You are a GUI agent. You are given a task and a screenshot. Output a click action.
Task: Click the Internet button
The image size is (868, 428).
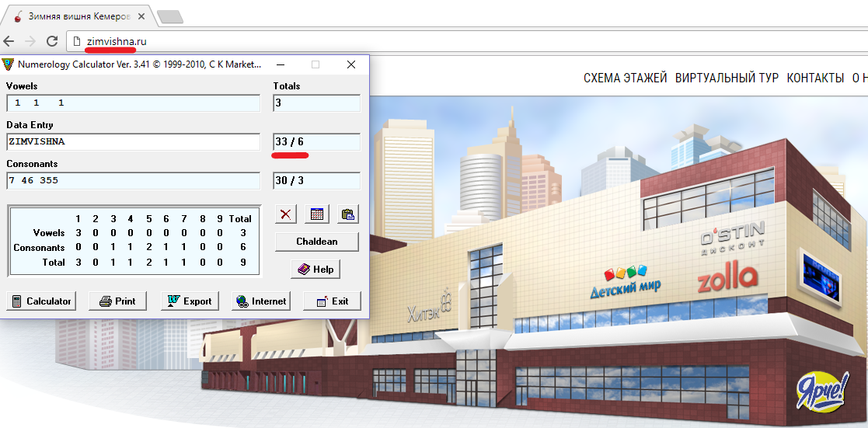(261, 301)
